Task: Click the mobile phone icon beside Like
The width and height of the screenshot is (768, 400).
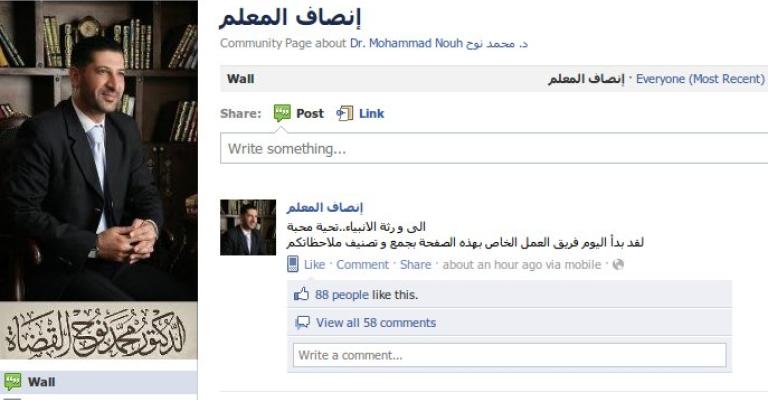Action: [292, 264]
